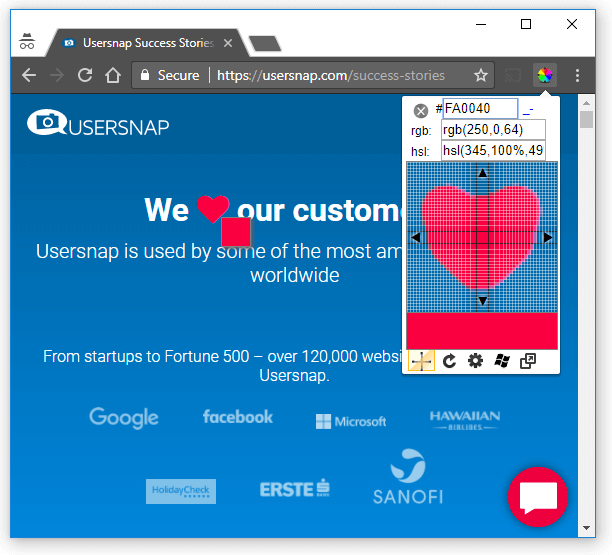The width and height of the screenshot is (612, 555).
Task: Toggle the crosshair pick-color tool
Action: 422,361
